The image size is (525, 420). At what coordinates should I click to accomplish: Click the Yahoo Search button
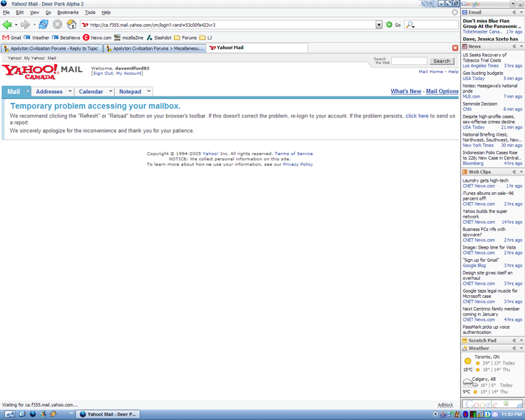point(441,61)
